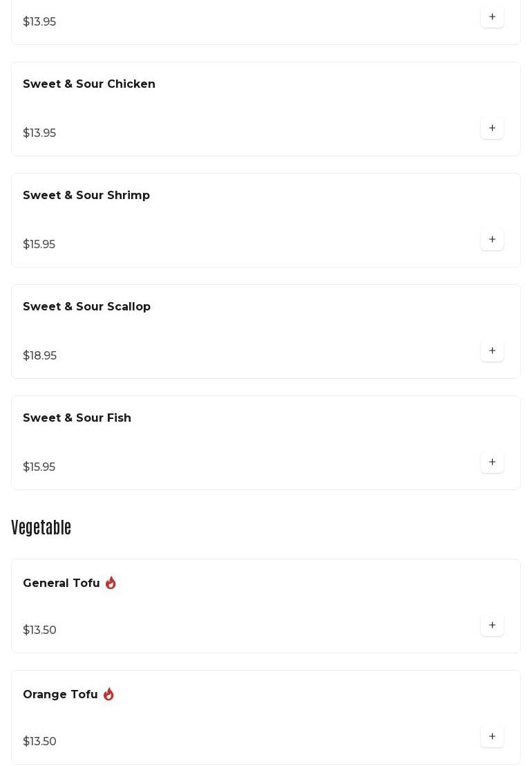Open Sweet & Sour Shrimp item details
The width and height of the screenshot is (532, 766).
(86, 196)
